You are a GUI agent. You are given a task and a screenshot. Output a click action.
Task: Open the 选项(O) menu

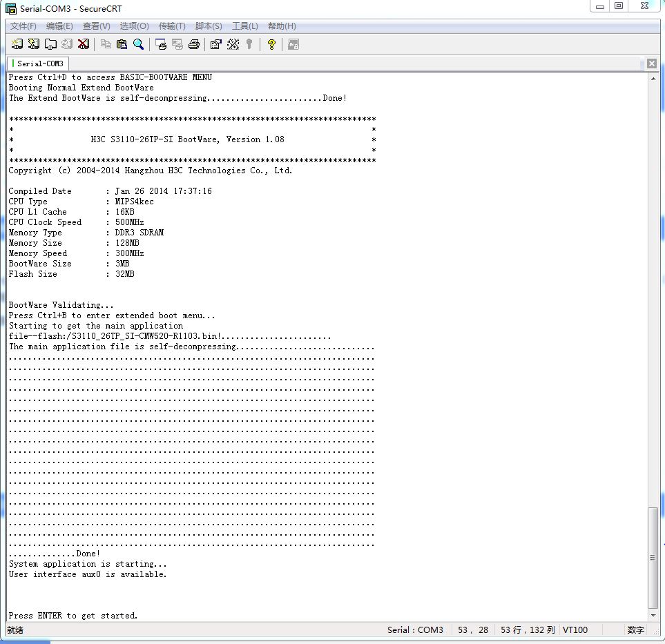(x=134, y=26)
